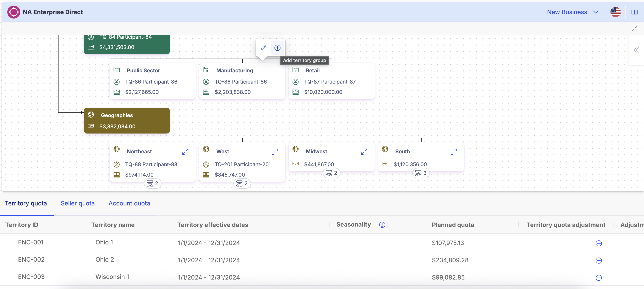Viewport: 644px width, 289px height.
Task: Click the participant icon on Public Sector card
Action: click(x=117, y=82)
